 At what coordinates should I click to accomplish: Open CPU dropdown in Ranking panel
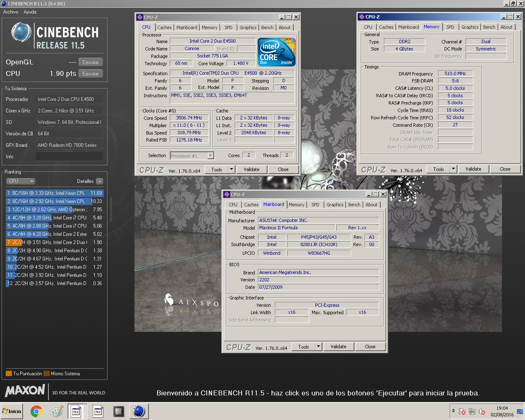click(21, 181)
